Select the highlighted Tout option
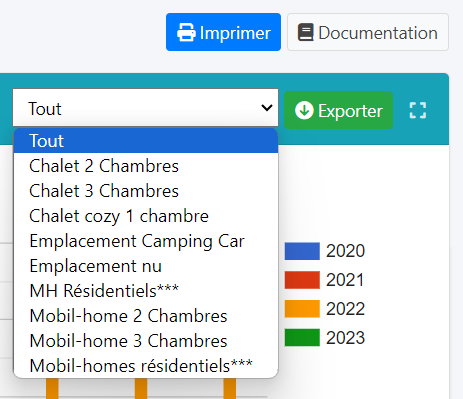463x399 pixels. [146, 141]
